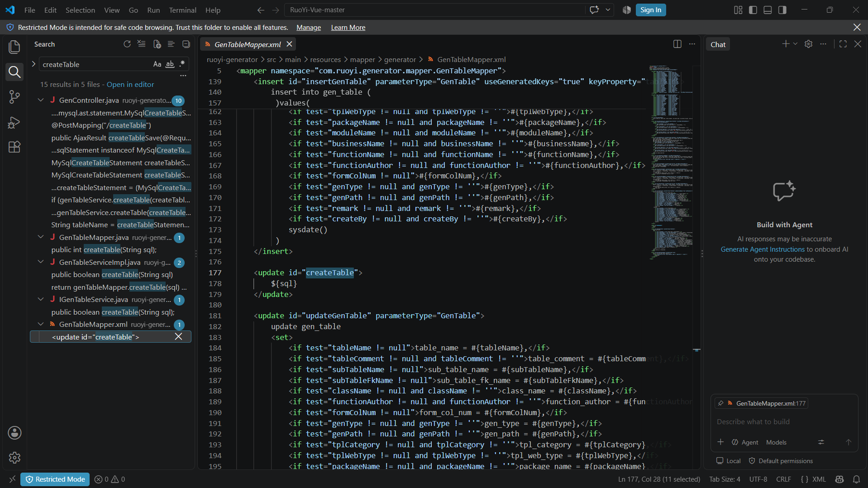Open a new search editor

click(x=157, y=44)
